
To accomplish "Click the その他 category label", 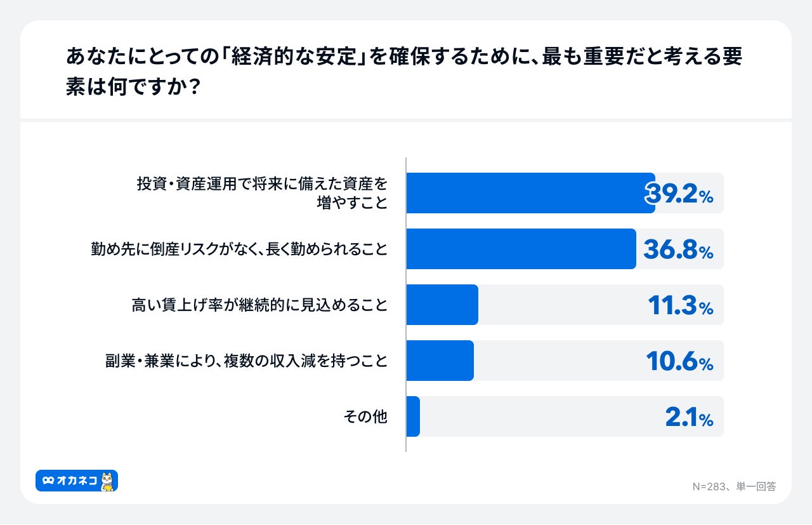I will (x=365, y=416).
